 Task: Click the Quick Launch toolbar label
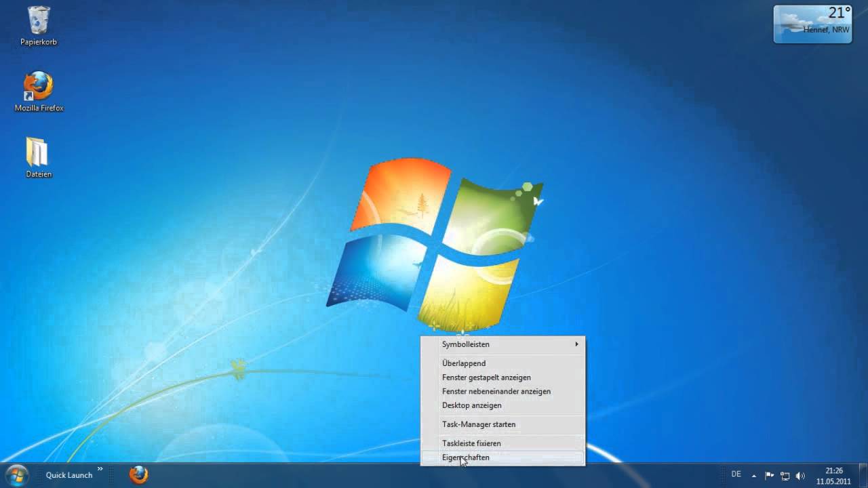[69, 475]
